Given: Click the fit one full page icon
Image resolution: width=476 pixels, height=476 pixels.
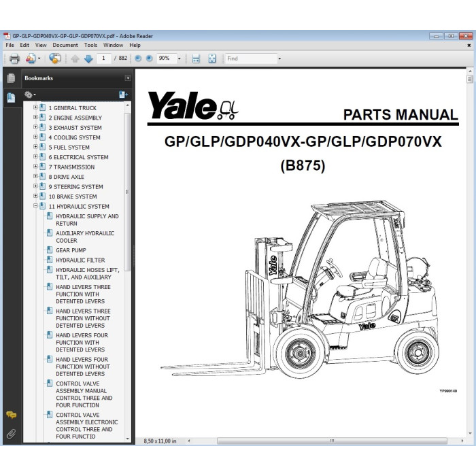Looking at the screenshot, I should click(x=212, y=58).
